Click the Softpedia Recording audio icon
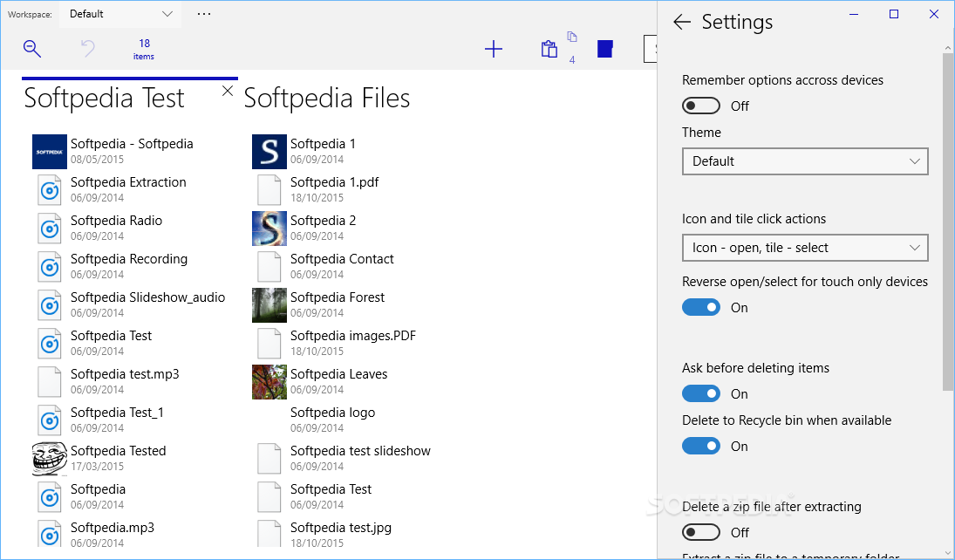Image resolution: width=955 pixels, height=560 pixels. pyautogui.click(x=50, y=267)
